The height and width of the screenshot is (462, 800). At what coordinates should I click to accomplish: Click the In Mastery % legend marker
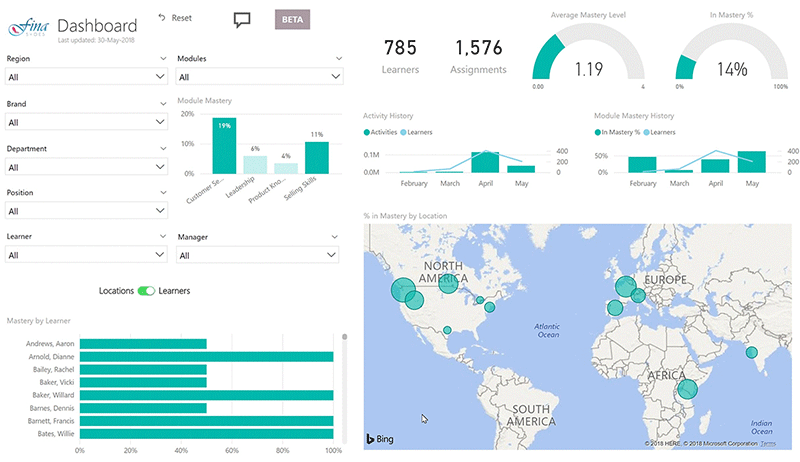[597, 132]
